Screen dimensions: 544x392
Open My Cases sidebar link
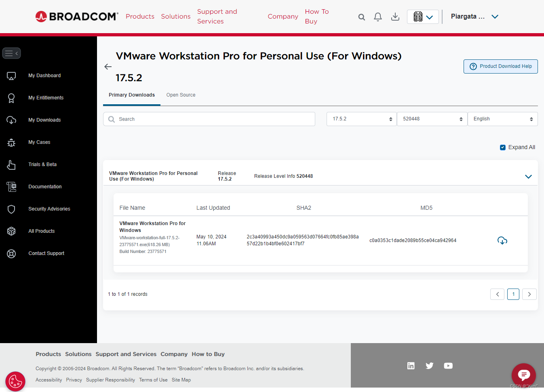pos(39,142)
